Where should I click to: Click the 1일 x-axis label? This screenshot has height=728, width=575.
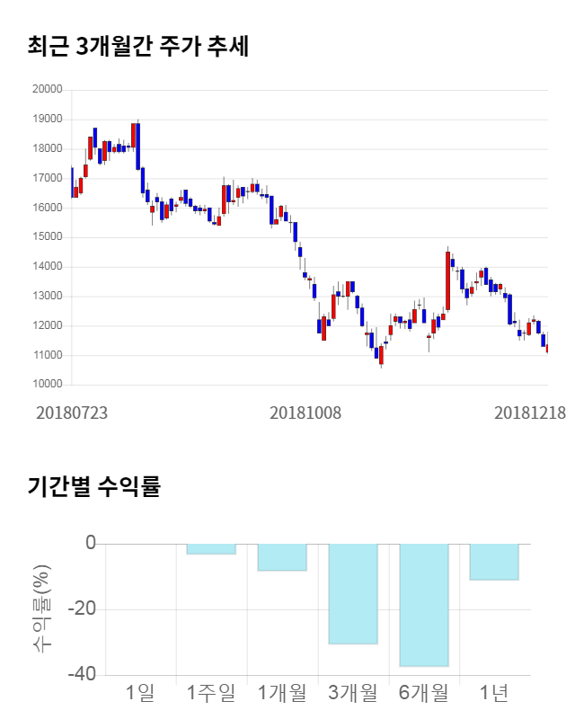[x=141, y=693]
